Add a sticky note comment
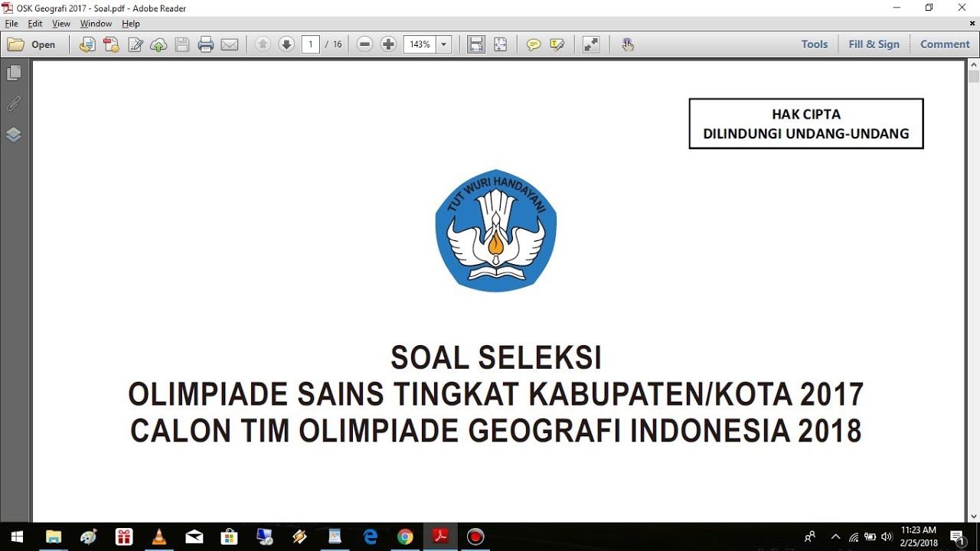Image resolution: width=980 pixels, height=551 pixels. (534, 44)
